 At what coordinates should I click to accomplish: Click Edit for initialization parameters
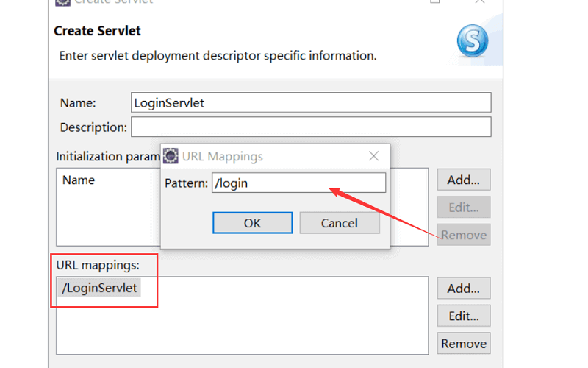pos(463,207)
